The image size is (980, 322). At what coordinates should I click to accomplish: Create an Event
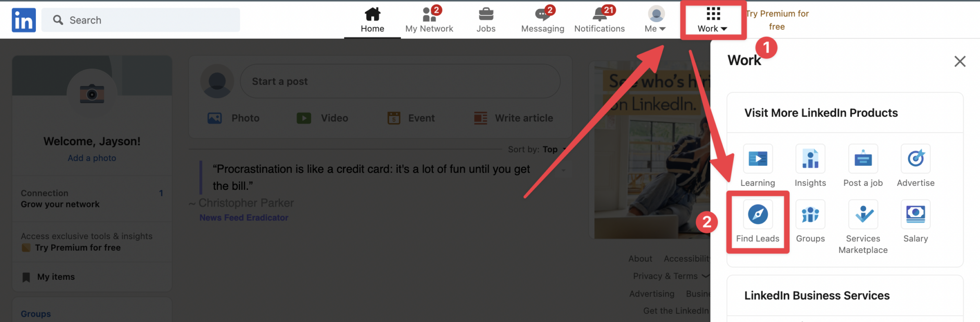click(x=411, y=118)
